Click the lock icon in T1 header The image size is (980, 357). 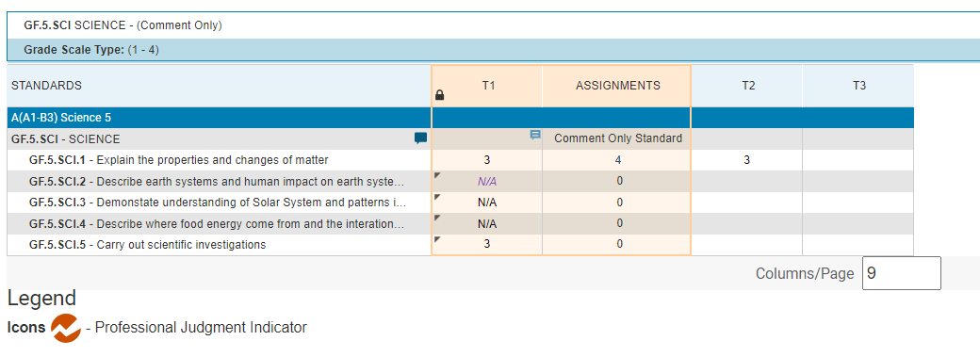click(x=439, y=95)
